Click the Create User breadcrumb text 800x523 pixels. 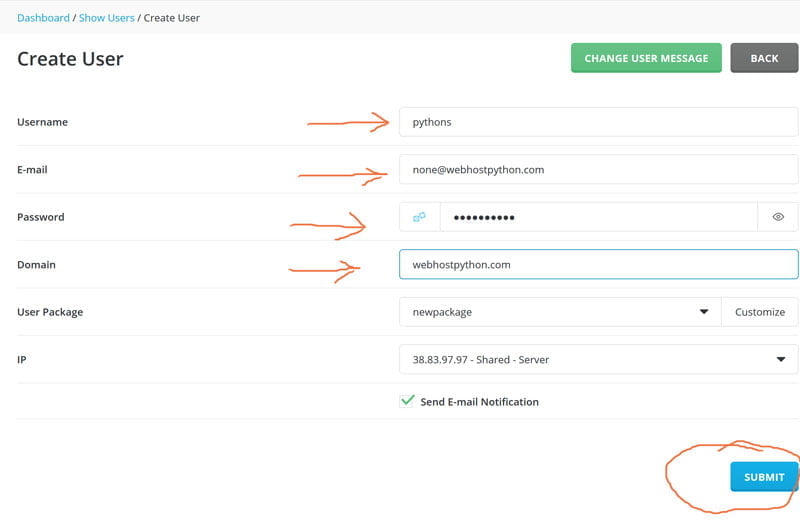[x=171, y=18]
